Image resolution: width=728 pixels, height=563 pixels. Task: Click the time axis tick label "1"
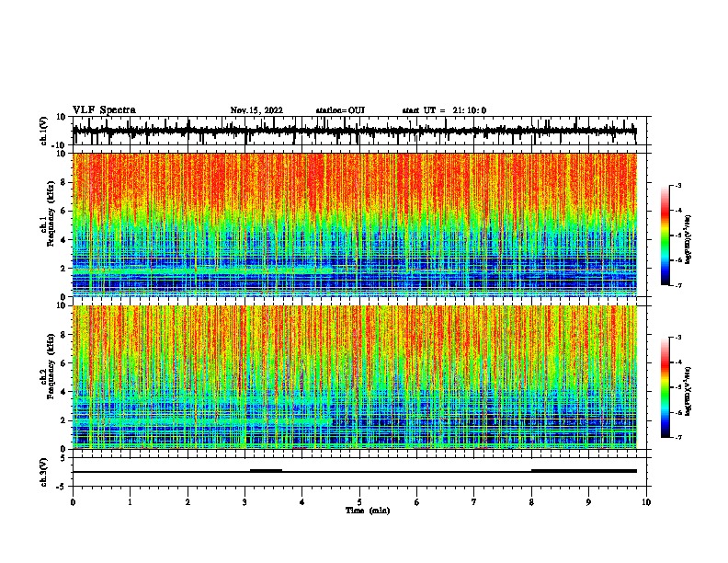click(x=130, y=502)
